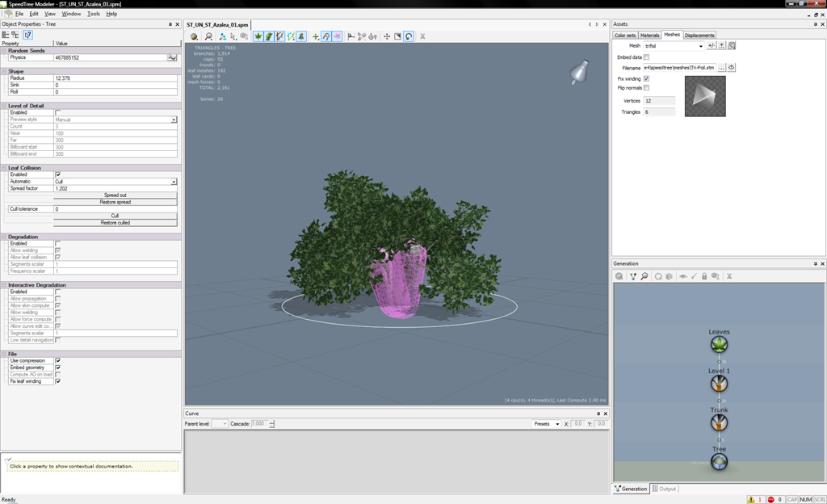Screen dimensions: 827x504
Task: Uncheck Leaf Collision Enabled checkbox
Action: (x=58, y=174)
